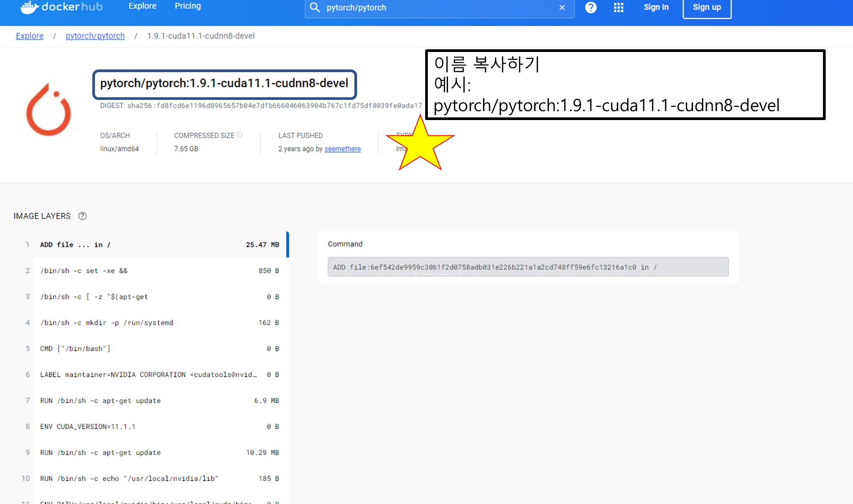
Task: Go to Explore via breadcrumb
Action: [30, 36]
